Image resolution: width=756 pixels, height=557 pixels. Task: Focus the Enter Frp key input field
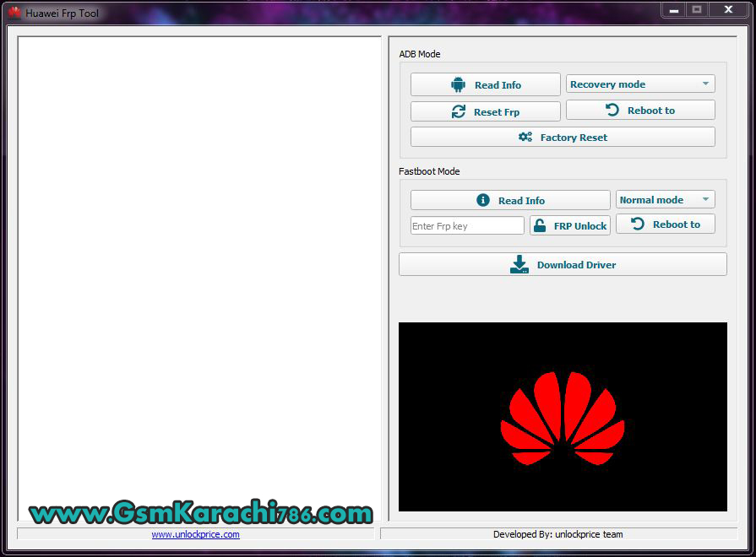467,225
